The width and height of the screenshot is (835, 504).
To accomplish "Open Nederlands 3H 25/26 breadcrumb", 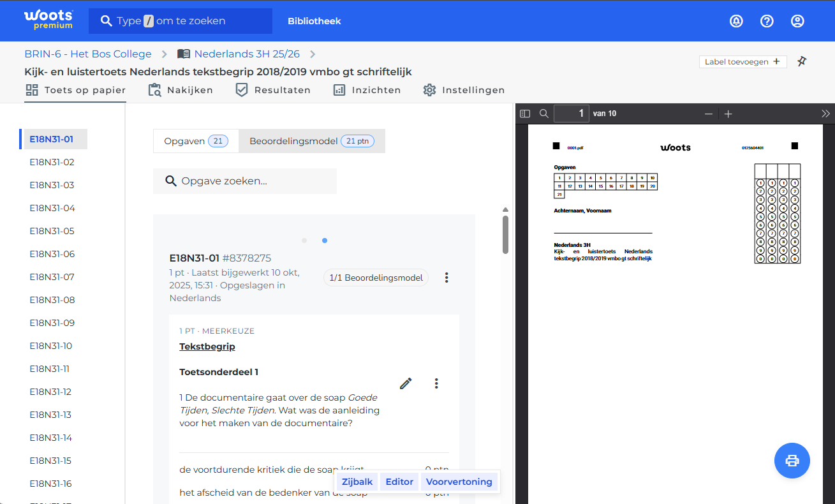I will pyautogui.click(x=247, y=54).
